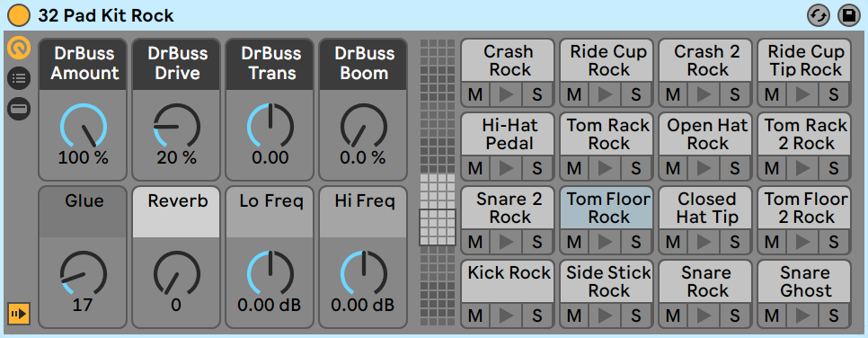The width and height of the screenshot is (868, 338).
Task: Select the Kick Rock pad name
Action: point(508,281)
